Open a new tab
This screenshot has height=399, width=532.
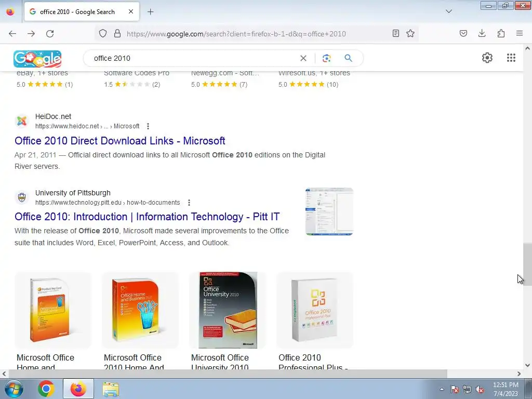pos(150,12)
